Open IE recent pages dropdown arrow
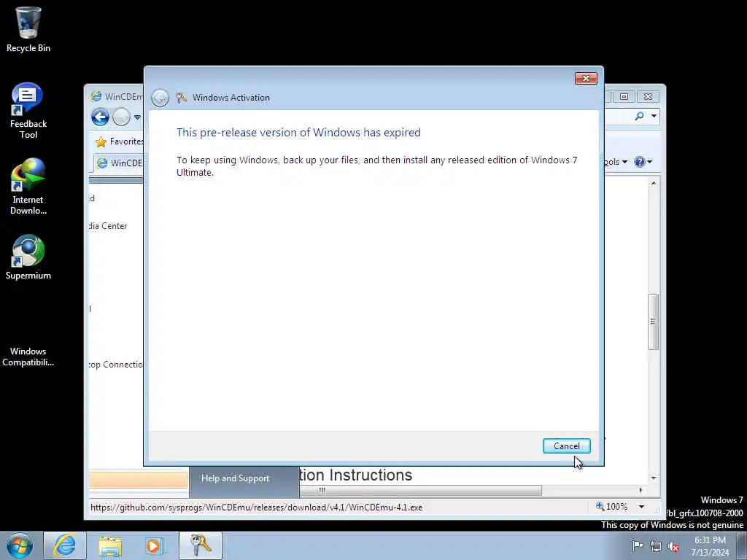This screenshot has width=747, height=560. pyautogui.click(x=137, y=117)
